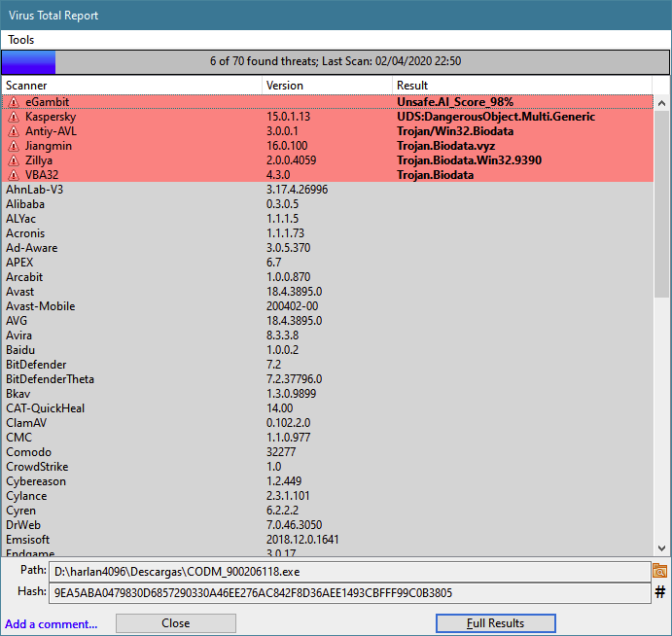Select the BitDefenderTheta row
Image resolution: width=672 pixels, height=636 pixels.
(x=328, y=379)
